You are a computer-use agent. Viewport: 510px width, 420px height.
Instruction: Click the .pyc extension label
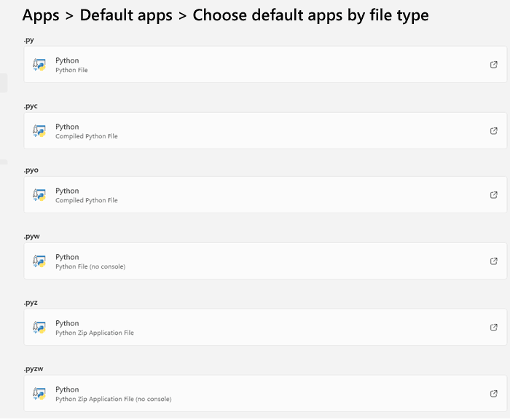pyautogui.click(x=31, y=106)
